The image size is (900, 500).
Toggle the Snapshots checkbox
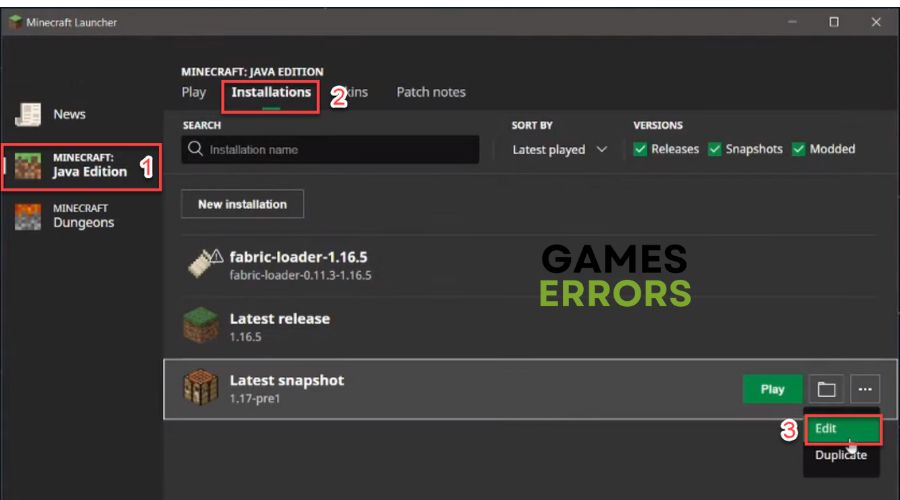click(x=715, y=149)
